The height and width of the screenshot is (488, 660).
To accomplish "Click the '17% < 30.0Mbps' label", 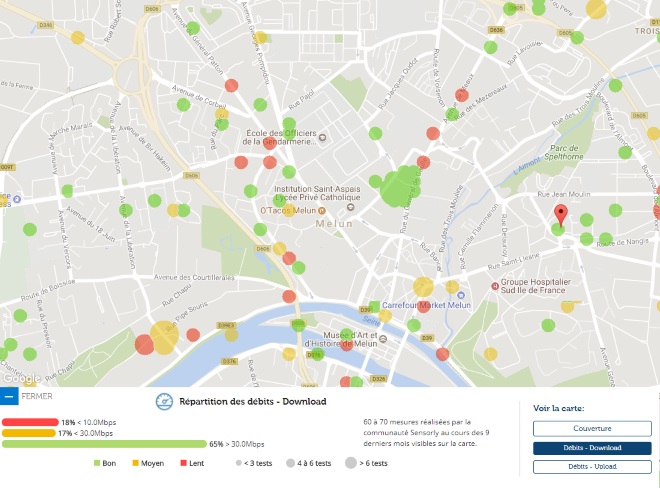I will (85, 433).
